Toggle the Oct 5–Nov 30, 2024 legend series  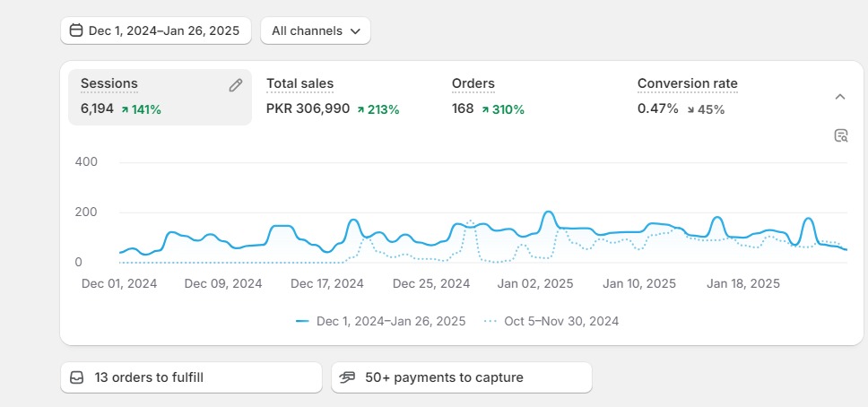[x=551, y=321]
